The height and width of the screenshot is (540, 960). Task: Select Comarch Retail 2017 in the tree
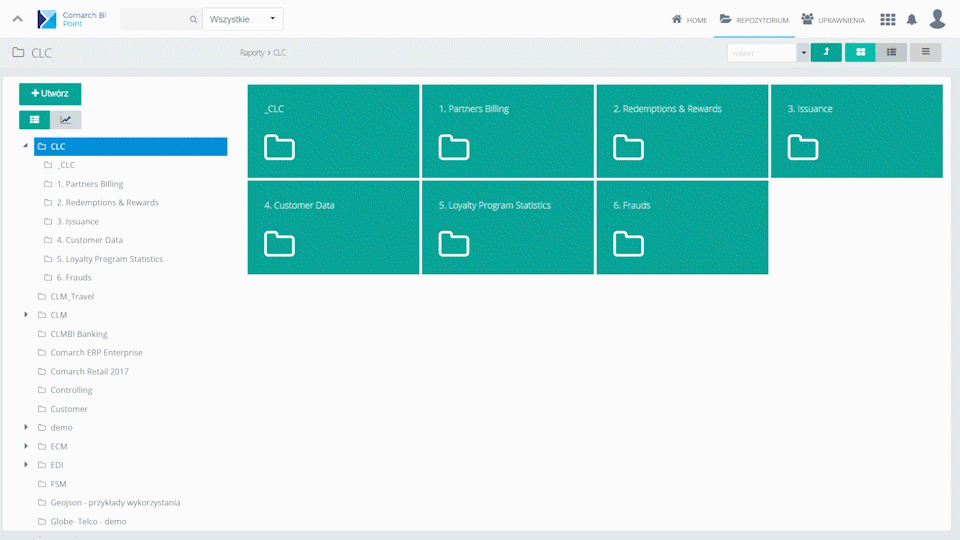pos(89,371)
